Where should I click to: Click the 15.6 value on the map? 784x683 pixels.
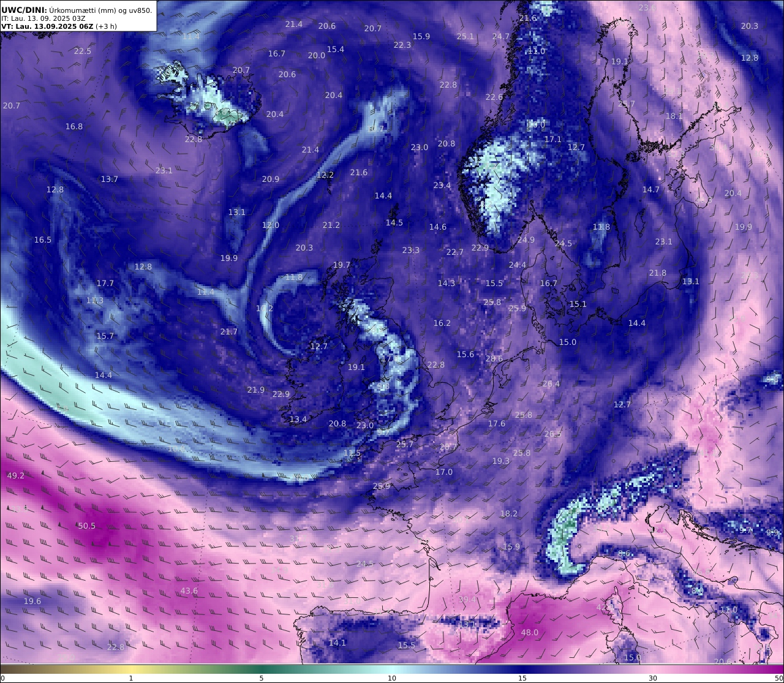466,354
